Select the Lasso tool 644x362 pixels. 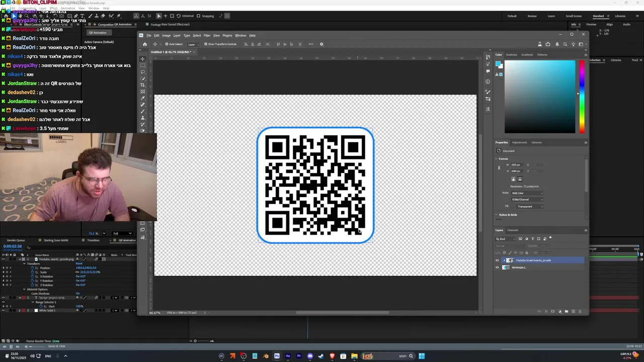142,72
